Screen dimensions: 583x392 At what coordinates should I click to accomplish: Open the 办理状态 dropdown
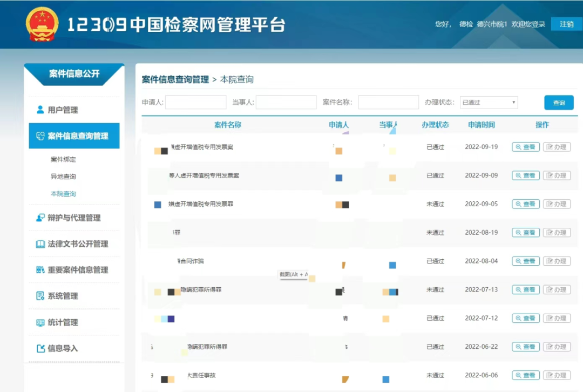pyautogui.click(x=489, y=103)
